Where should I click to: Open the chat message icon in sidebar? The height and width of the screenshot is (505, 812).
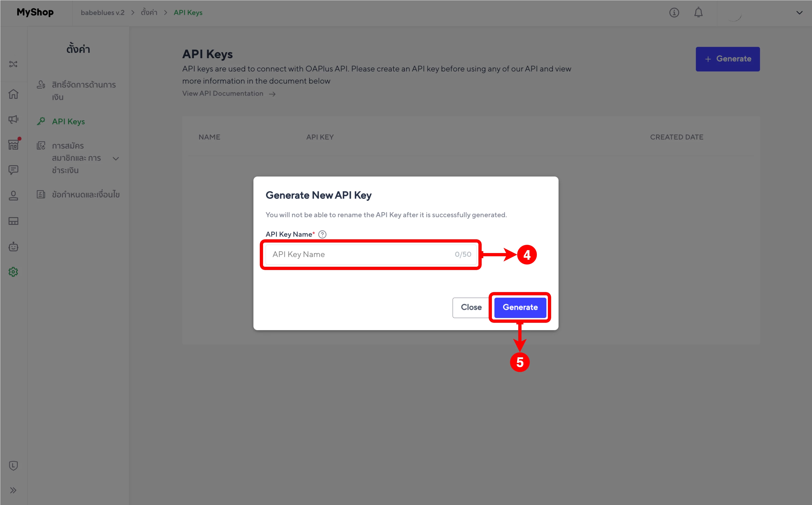(x=13, y=170)
